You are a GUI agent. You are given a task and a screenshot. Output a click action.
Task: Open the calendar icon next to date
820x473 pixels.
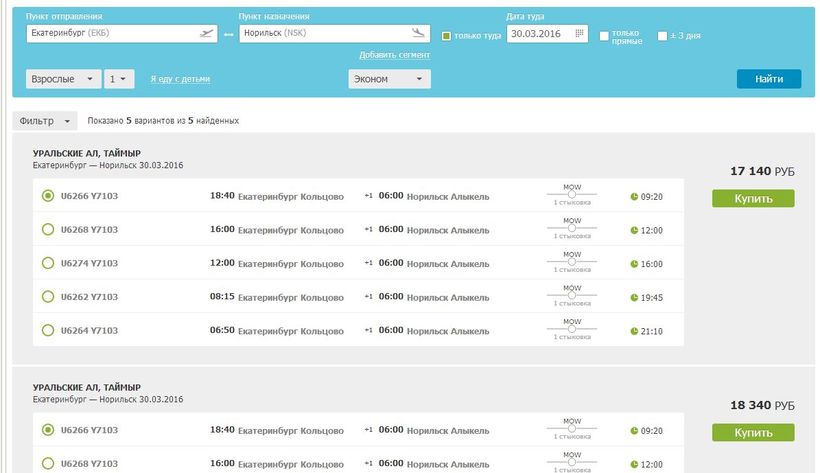[580, 34]
